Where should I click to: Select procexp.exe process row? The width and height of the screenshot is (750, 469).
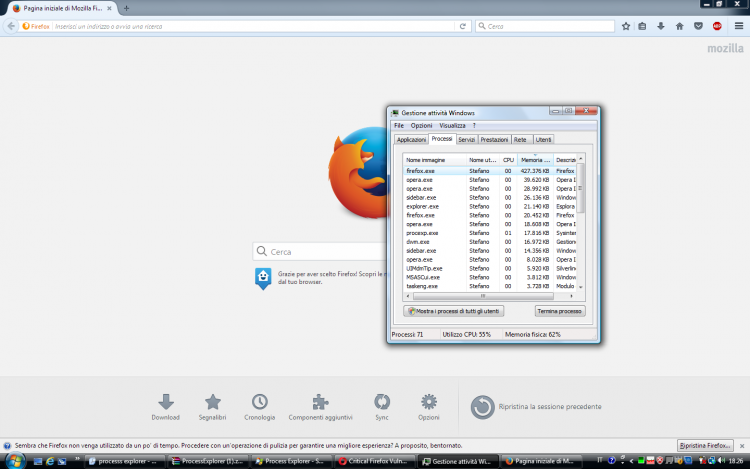tap(490, 233)
